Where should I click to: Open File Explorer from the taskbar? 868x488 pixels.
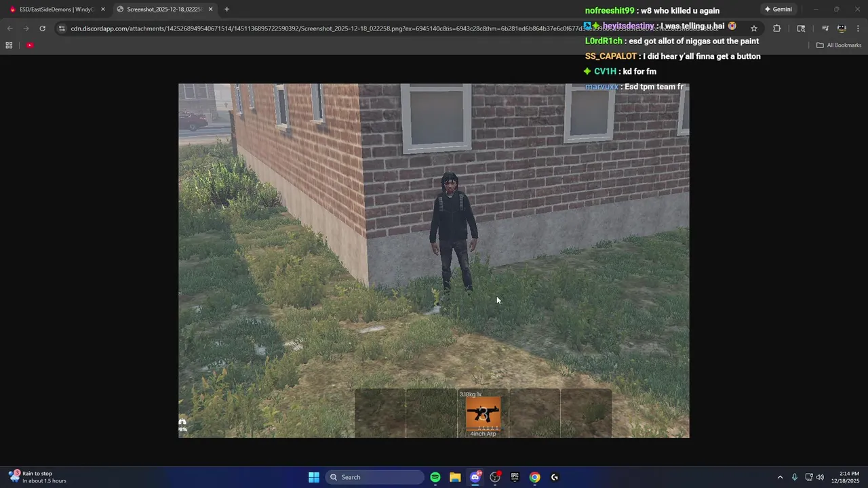pyautogui.click(x=455, y=477)
